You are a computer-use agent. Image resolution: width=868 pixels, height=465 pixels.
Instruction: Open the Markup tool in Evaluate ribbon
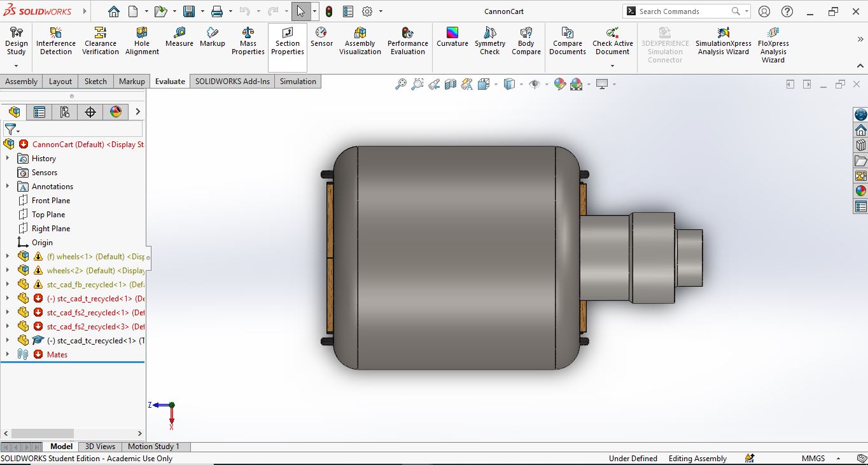[x=213, y=37]
